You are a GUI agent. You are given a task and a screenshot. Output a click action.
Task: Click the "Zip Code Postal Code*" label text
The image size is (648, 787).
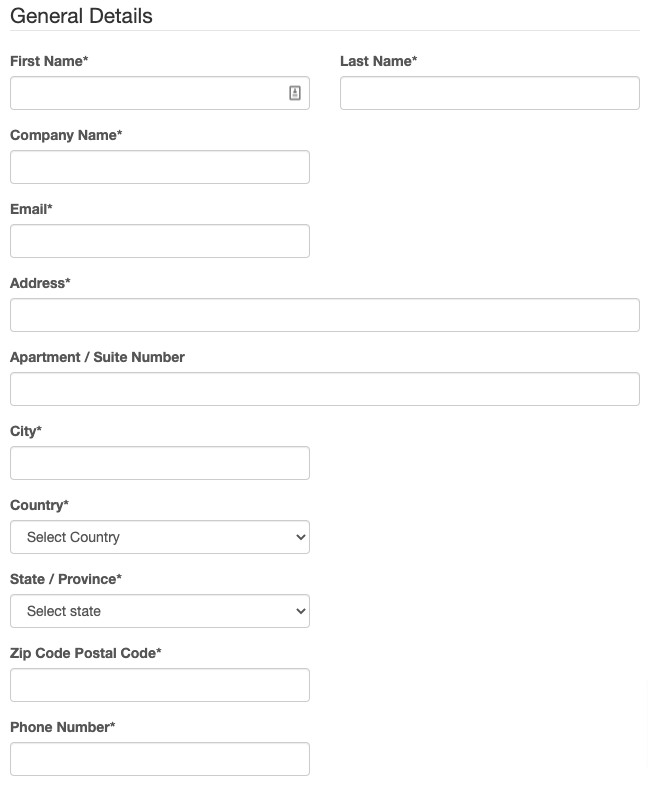point(86,653)
